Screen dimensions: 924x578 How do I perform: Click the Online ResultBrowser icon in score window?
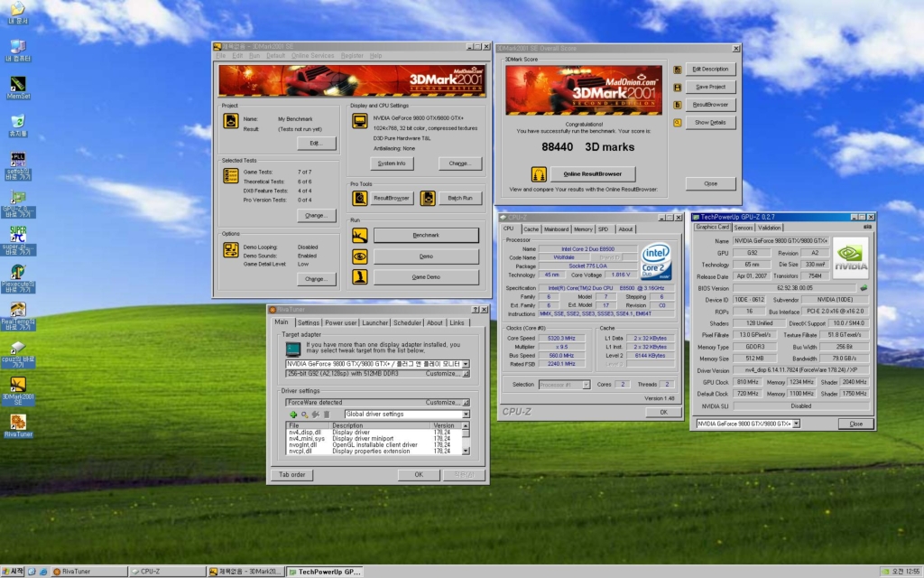tap(539, 174)
